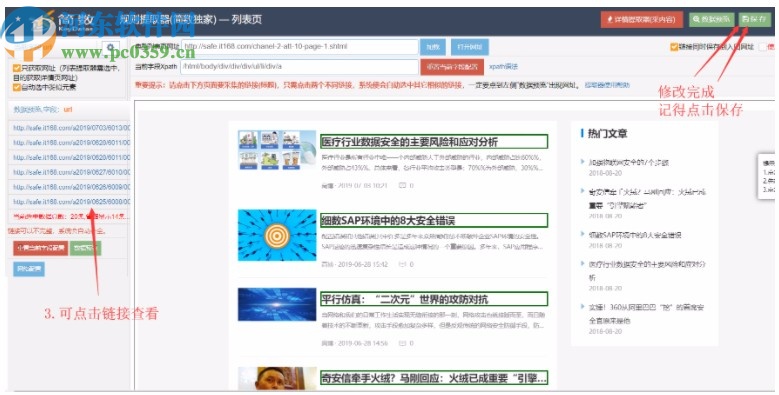Screen dimensions: 779x395
Task: Click comment icon under 平行仿真 article
Action: point(403,343)
